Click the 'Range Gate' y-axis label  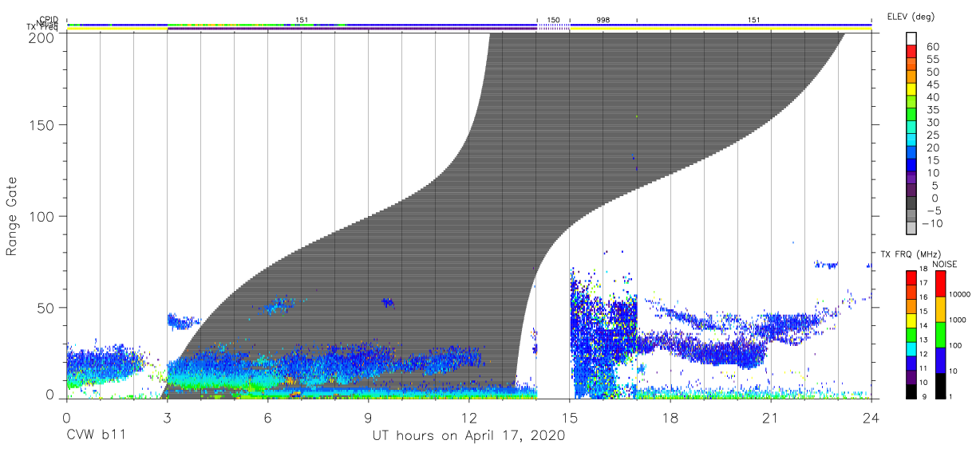(x=13, y=216)
